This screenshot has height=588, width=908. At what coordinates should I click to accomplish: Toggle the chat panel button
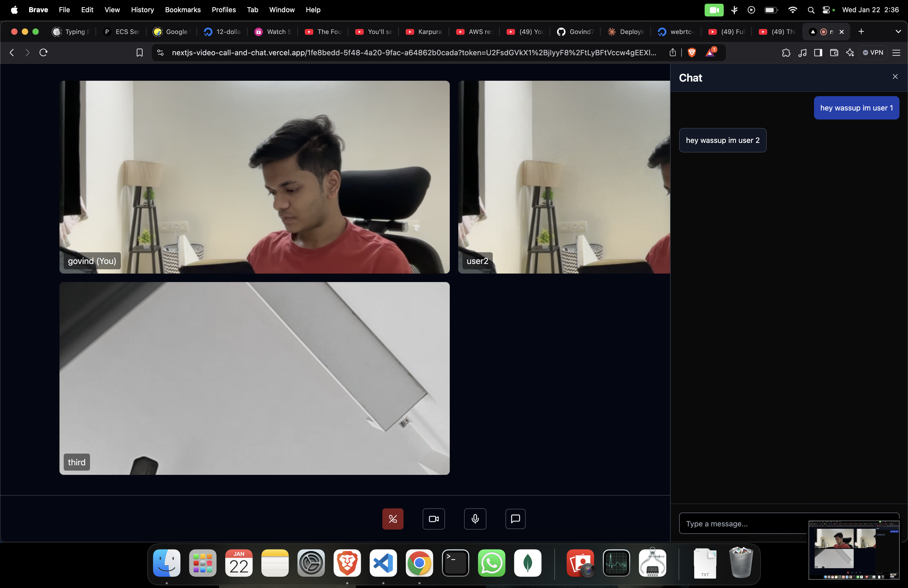point(515,519)
